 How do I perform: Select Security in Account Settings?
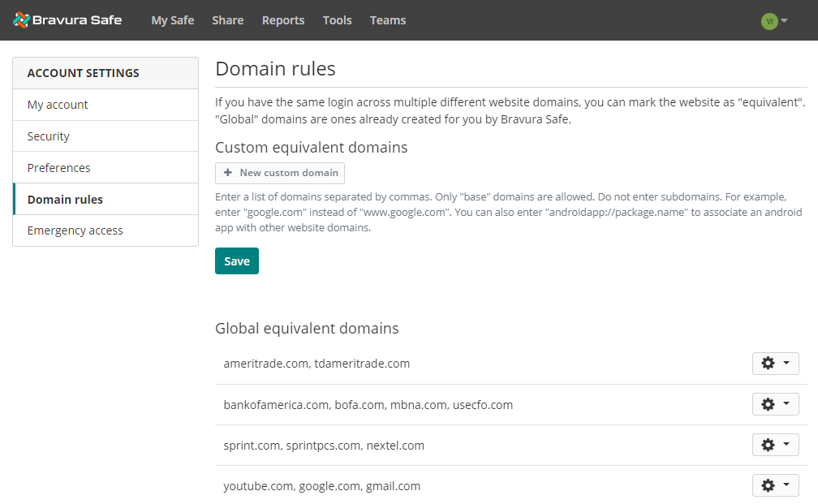point(47,136)
